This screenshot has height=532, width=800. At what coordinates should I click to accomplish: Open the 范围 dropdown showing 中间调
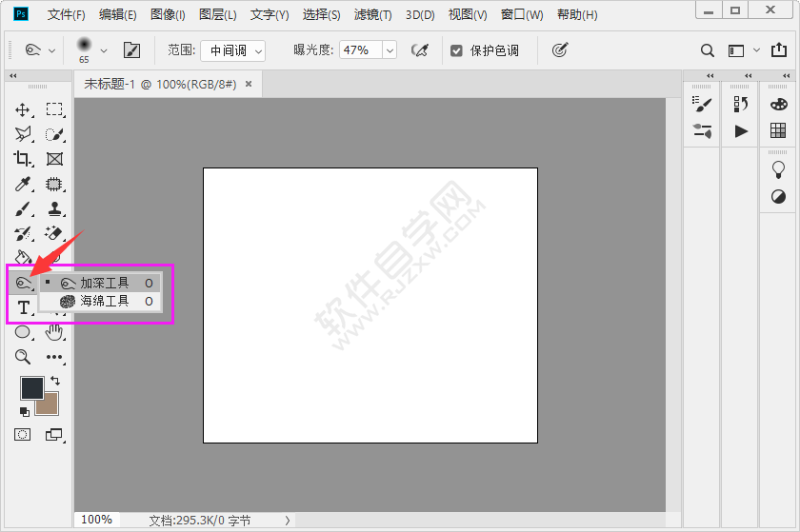coord(232,50)
